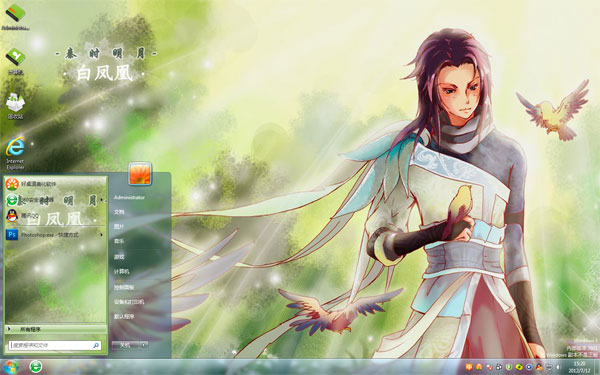Click the volume speaker tray icon
Image resolution: width=600 pixels, height=375 pixels.
click(558, 367)
